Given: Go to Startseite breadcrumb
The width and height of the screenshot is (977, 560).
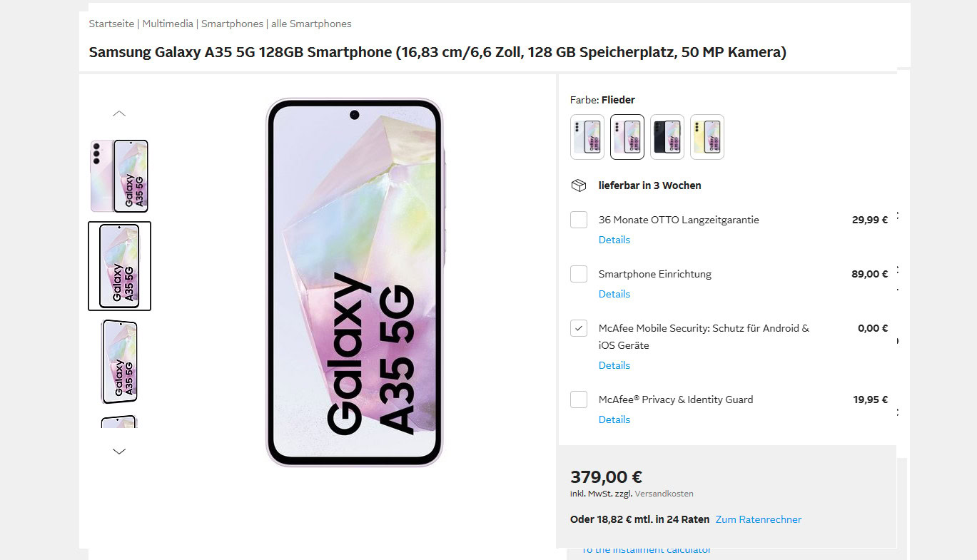Looking at the screenshot, I should point(111,24).
